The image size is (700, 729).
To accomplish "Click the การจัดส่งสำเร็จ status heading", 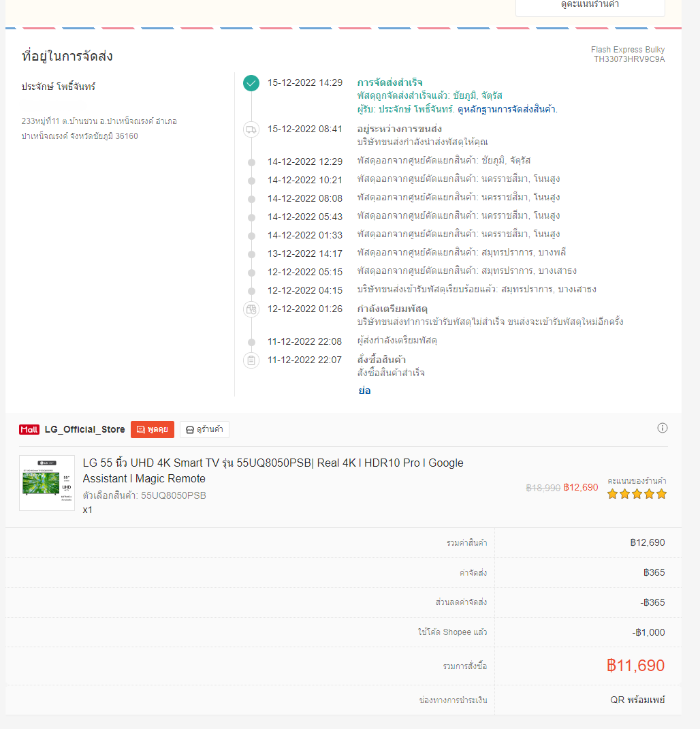I will 389,82.
